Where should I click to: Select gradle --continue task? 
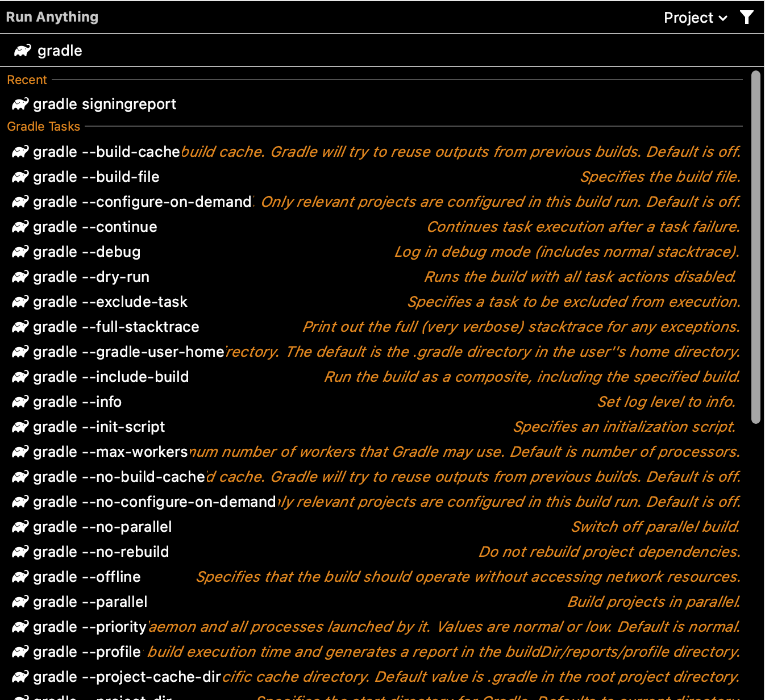point(375,227)
